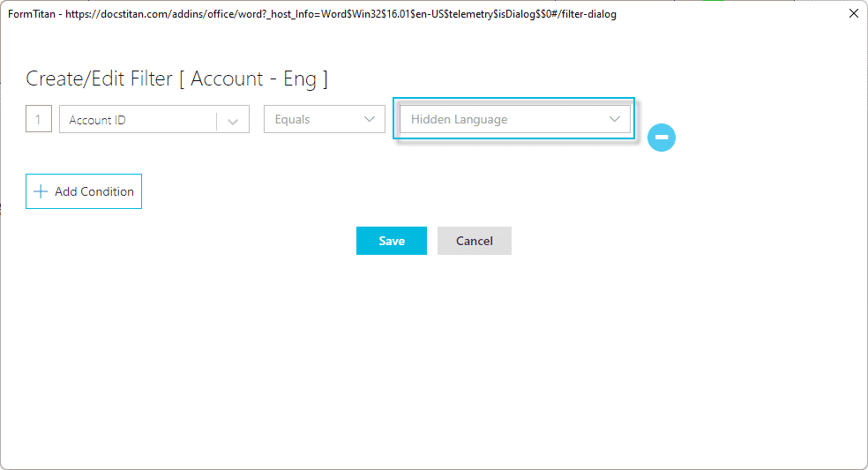The height and width of the screenshot is (470, 868).
Task: Select the Equals operator label
Action: tap(292, 120)
